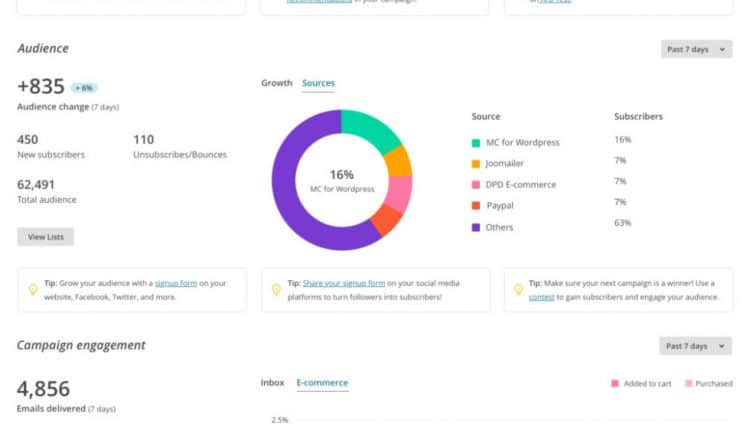Image resolution: width=750 pixels, height=430 pixels.
Task: Click the 16% label in donut center
Action: pyautogui.click(x=342, y=175)
